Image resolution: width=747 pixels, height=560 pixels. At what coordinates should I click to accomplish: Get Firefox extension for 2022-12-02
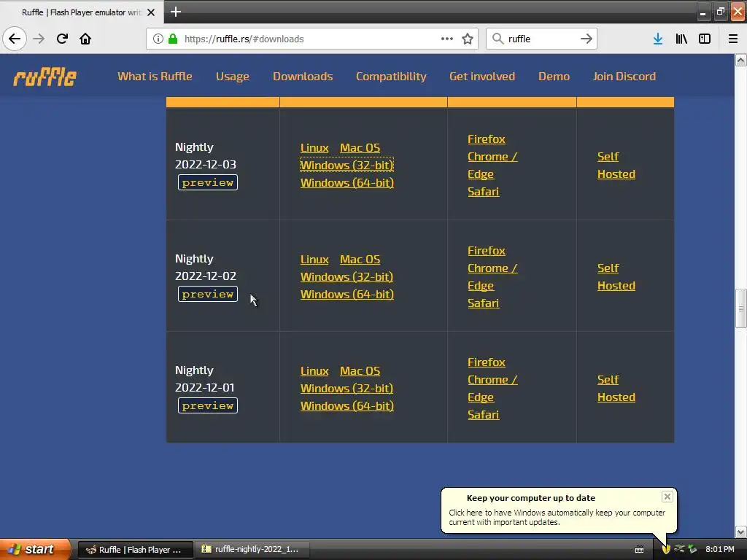[x=487, y=251]
